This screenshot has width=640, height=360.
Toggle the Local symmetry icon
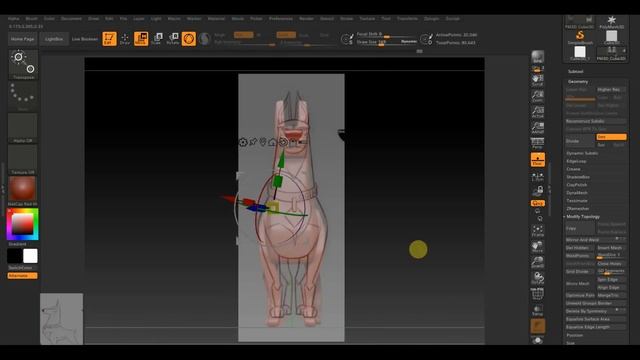click(538, 177)
